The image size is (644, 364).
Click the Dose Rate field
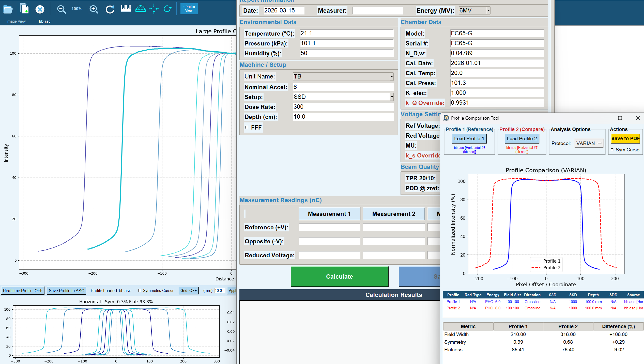[x=343, y=107]
